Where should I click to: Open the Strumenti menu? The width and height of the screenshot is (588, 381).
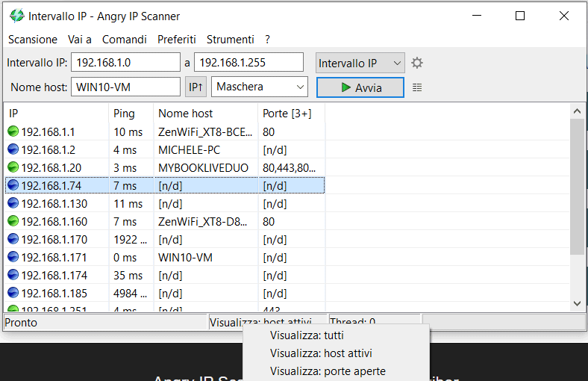pos(231,40)
